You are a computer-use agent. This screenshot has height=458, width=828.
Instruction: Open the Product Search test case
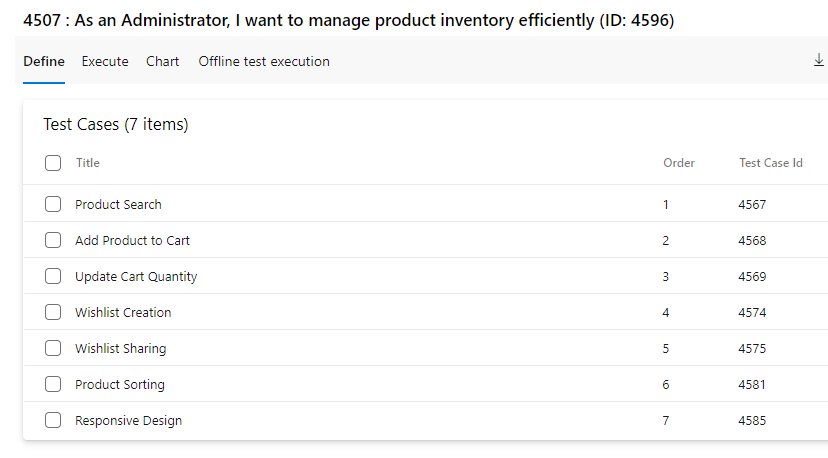pyautogui.click(x=118, y=204)
